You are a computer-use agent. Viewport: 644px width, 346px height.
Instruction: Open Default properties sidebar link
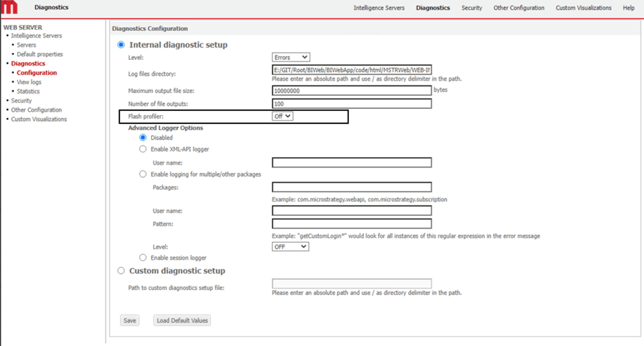[x=40, y=54]
